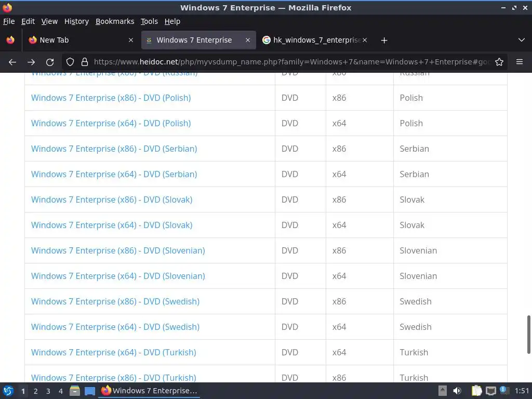Switch to workspace 4
Viewport: 532px width, 399px height.
click(x=61, y=391)
